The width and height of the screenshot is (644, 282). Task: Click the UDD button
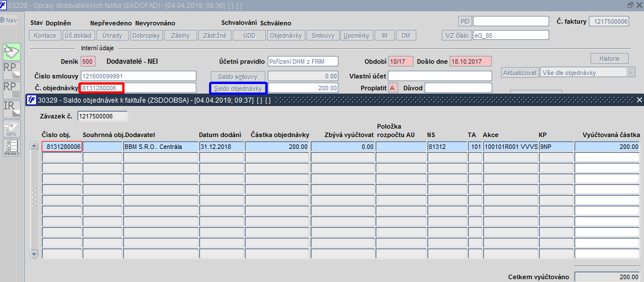click(249, 36)
